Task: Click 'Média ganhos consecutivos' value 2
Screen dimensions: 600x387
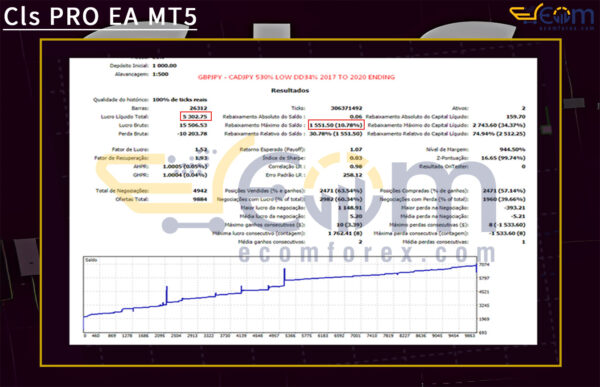Action: (360, 242)
